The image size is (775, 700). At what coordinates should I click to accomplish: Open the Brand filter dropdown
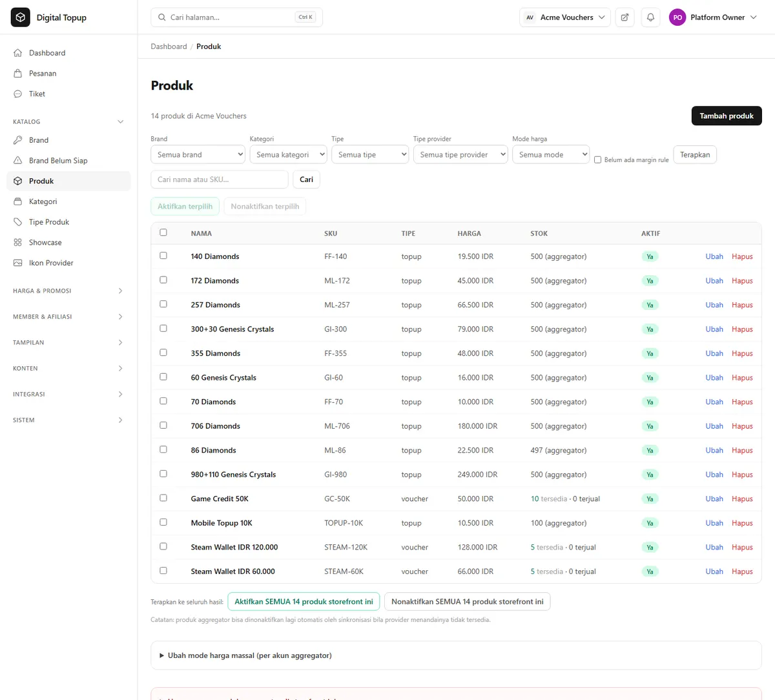point(198,154)
